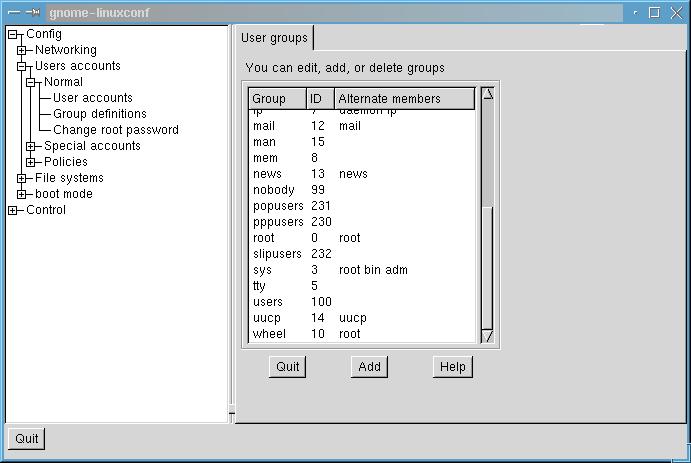Close the gnome-linuxconf window
The width and height of the screenshot is (691, 463).
tap(676, 12)
